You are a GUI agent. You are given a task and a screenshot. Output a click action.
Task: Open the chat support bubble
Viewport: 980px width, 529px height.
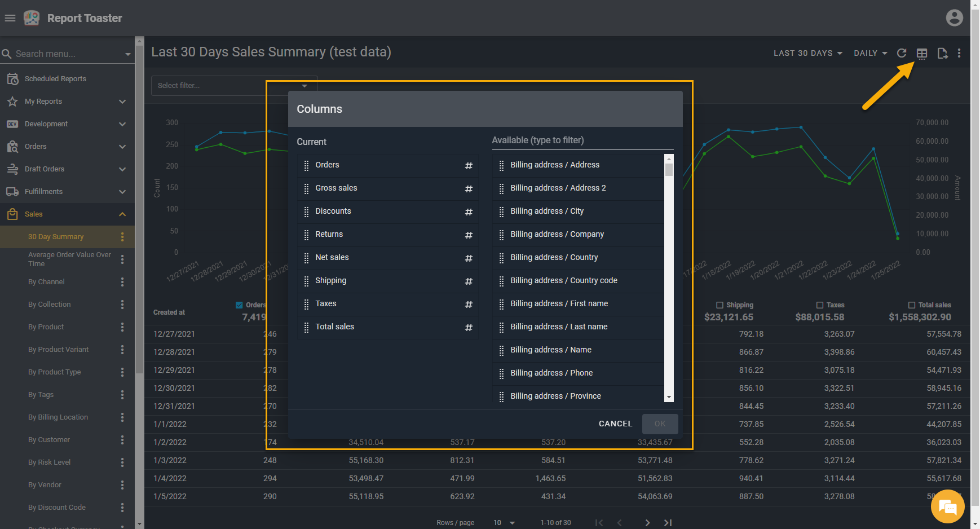coord(947,508)
